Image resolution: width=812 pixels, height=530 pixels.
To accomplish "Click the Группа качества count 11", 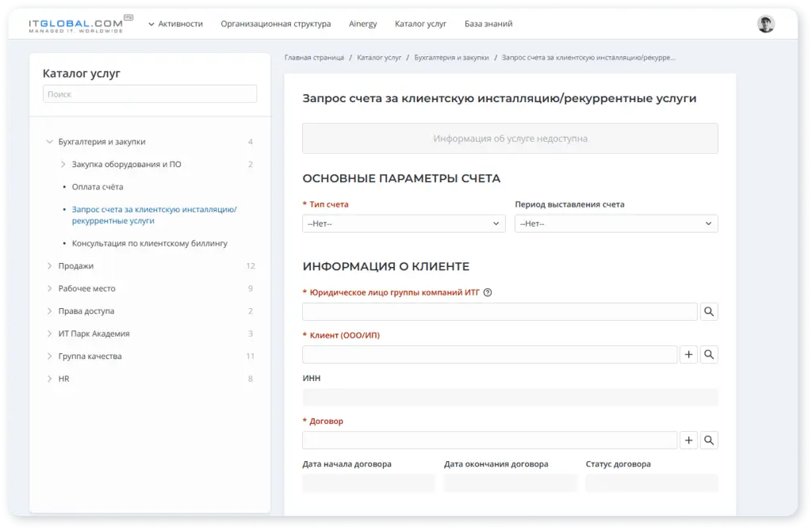I will (251, 356).
